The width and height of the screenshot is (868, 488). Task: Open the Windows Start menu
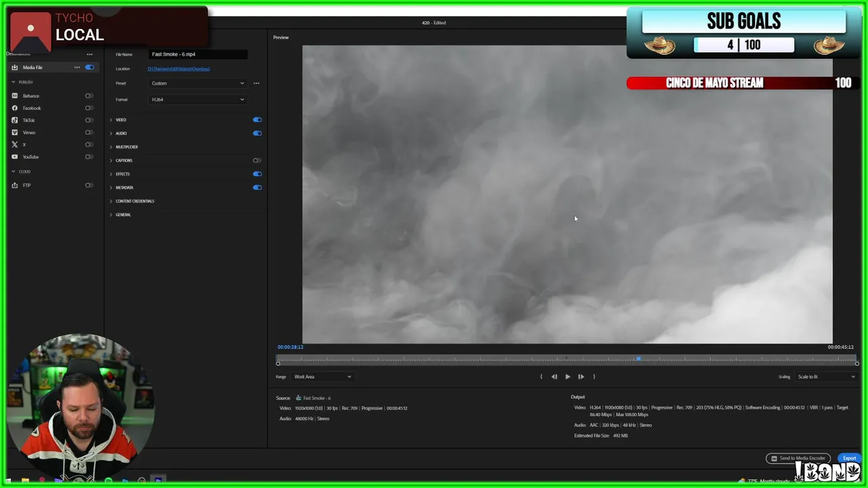[9, 481]
